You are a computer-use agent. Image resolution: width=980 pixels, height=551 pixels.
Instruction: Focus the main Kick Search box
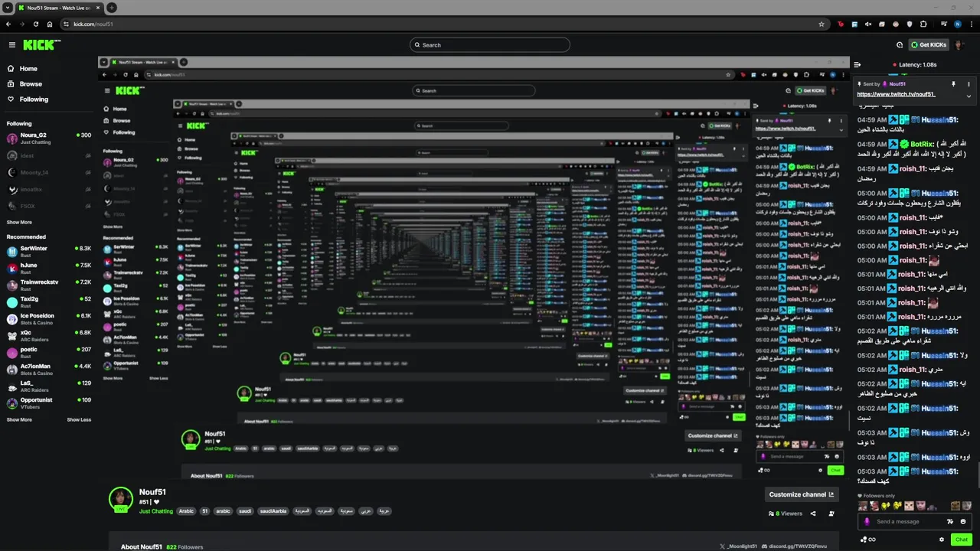coord(490,45)
